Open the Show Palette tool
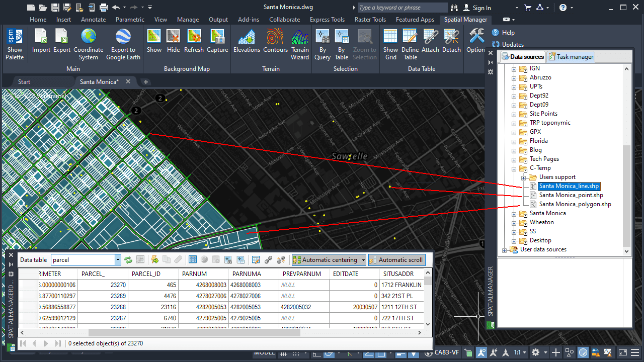The height and width of the screenshot is (362, 644). [x=15, y=44]
